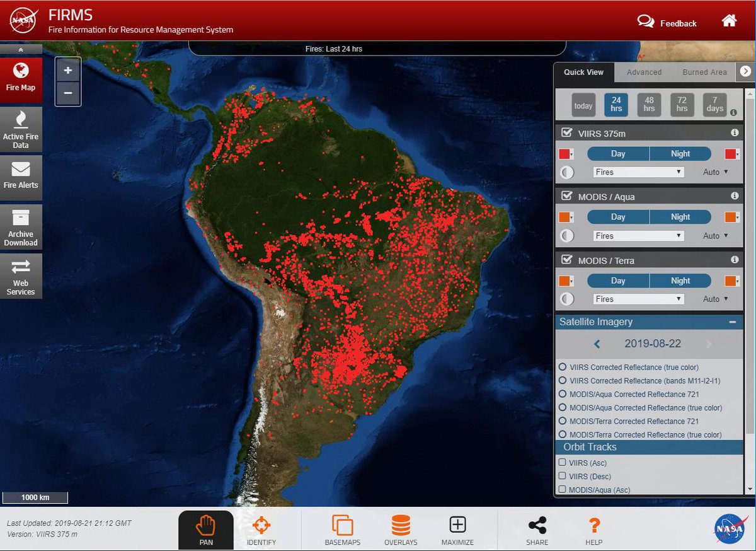Toggle MODIS / Aqua Night fires
The height and width of the screenshot is (551, 756).
pos(680,217)
